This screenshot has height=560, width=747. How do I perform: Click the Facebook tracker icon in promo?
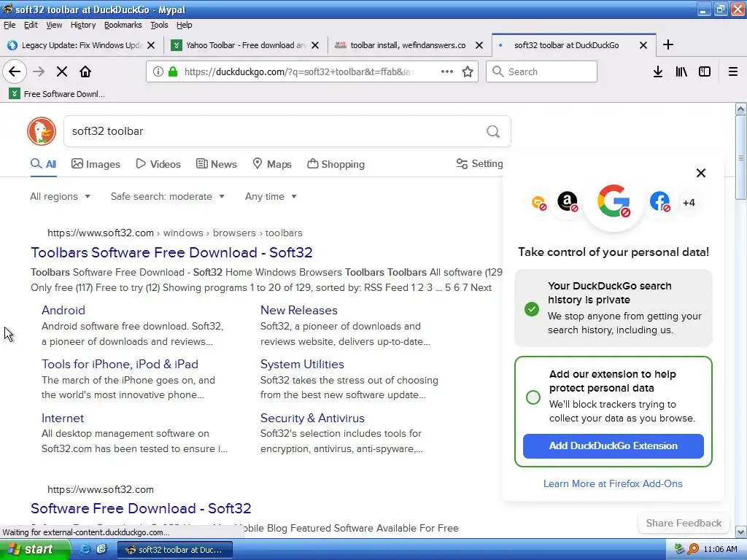point(659,201)
